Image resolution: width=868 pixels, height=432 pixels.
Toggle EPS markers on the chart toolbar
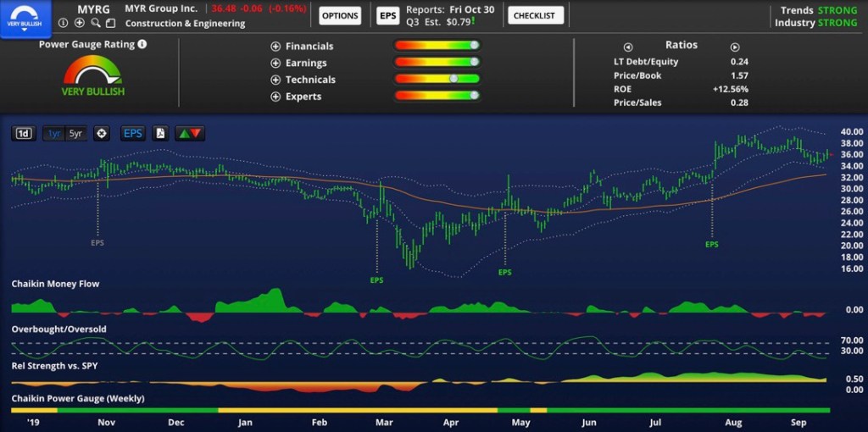pyautogui.click(x=133, y=133)
